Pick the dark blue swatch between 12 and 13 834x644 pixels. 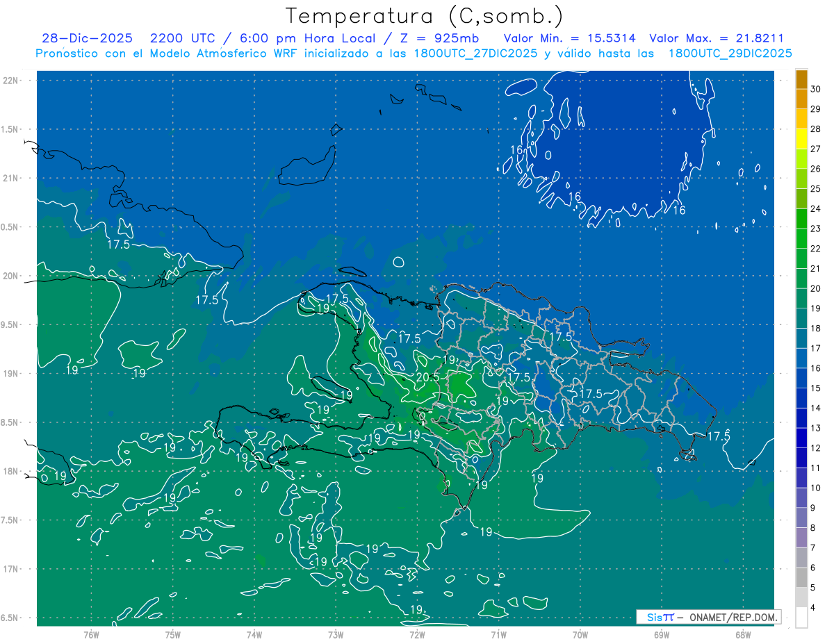pos(802,438)
